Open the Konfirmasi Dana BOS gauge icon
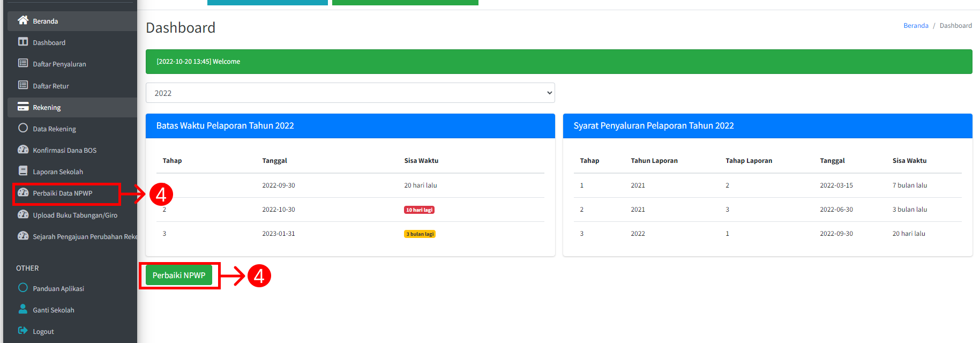The image size is (980, 343). (x=23, y=150)
